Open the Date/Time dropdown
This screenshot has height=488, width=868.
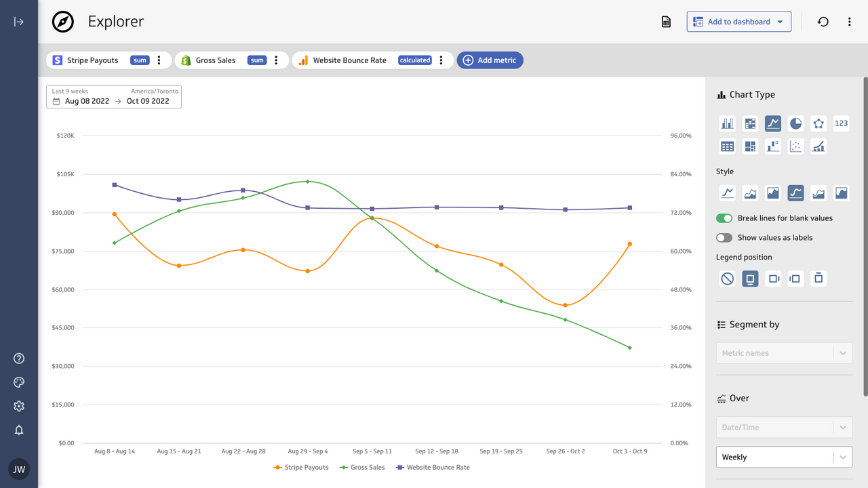pyautogui.click(x=785, y=428)
